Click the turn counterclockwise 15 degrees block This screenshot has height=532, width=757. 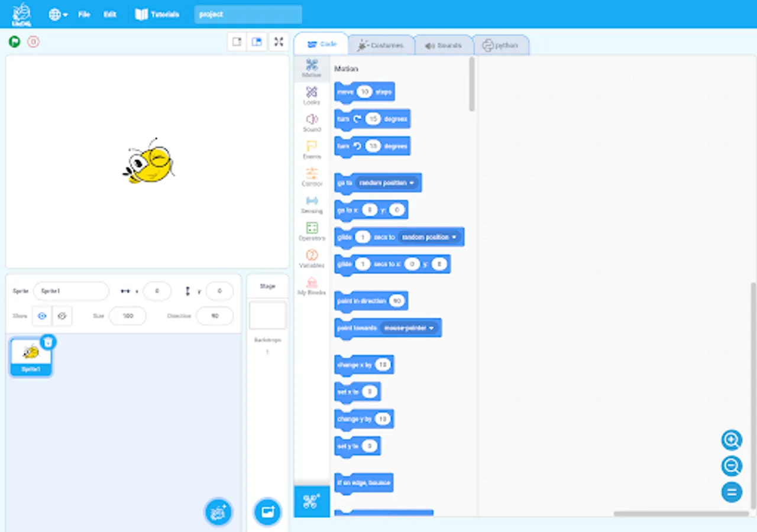(372, 147)
